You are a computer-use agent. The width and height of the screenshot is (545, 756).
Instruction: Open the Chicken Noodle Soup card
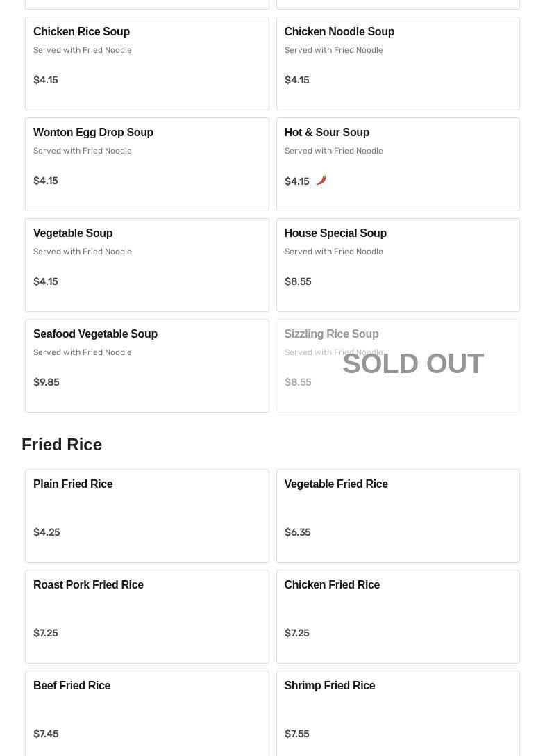coord(398,64)
